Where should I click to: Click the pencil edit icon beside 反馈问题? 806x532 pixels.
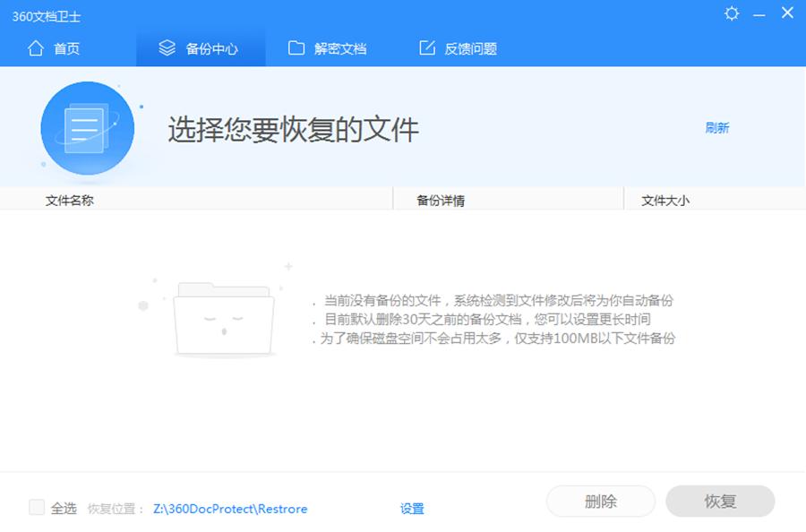coord(427,48)
